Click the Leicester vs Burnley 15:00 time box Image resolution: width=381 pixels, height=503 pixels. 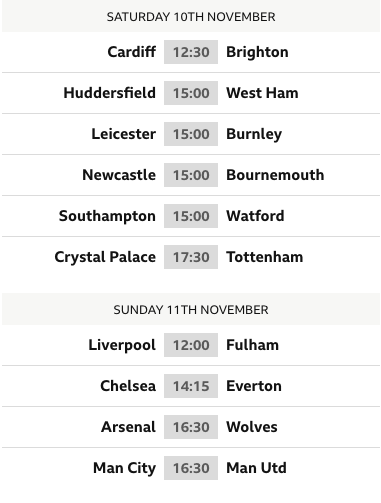[x=191, y=134]
